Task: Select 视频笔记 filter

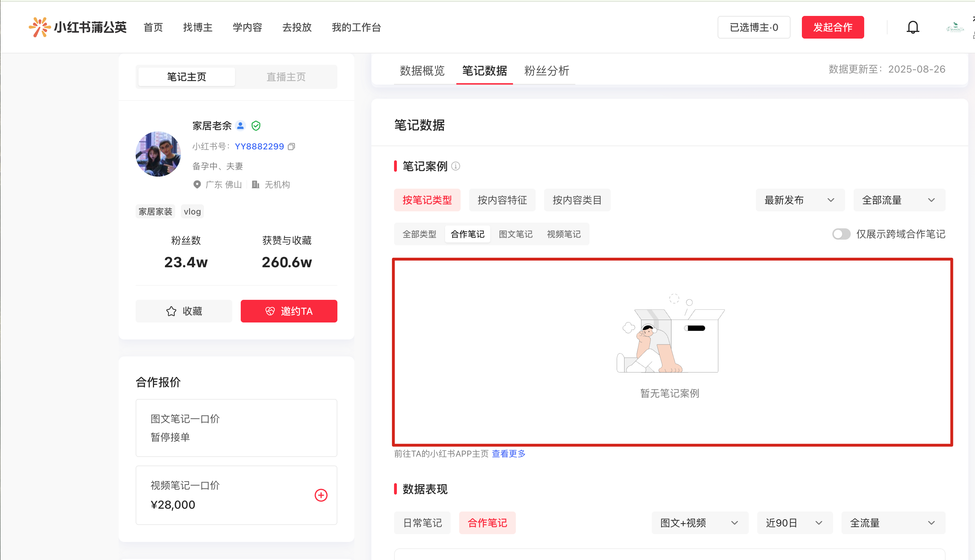Action: point(564,234)
